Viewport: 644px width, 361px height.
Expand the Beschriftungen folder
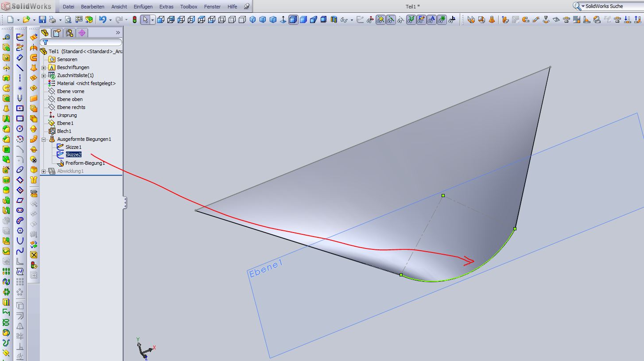44,67
